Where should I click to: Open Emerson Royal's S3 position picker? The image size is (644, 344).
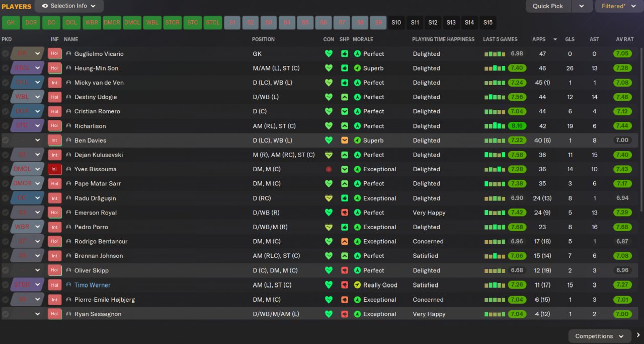point(28,213)
